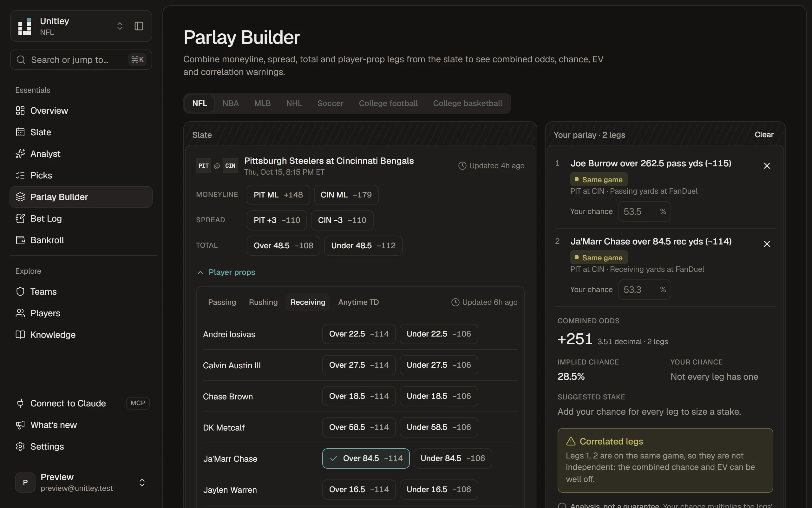Add Andrei Iosivas Over 22.5 leg

click(x=359, y=334)
